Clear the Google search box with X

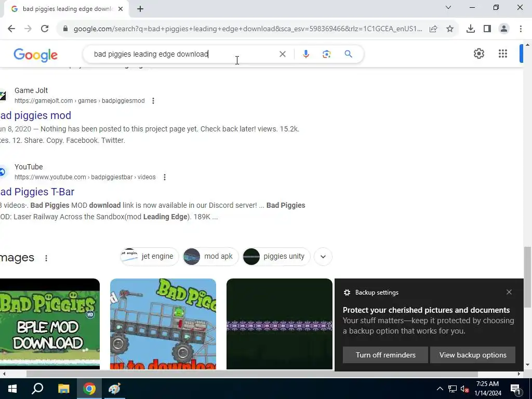click(282, 54)
